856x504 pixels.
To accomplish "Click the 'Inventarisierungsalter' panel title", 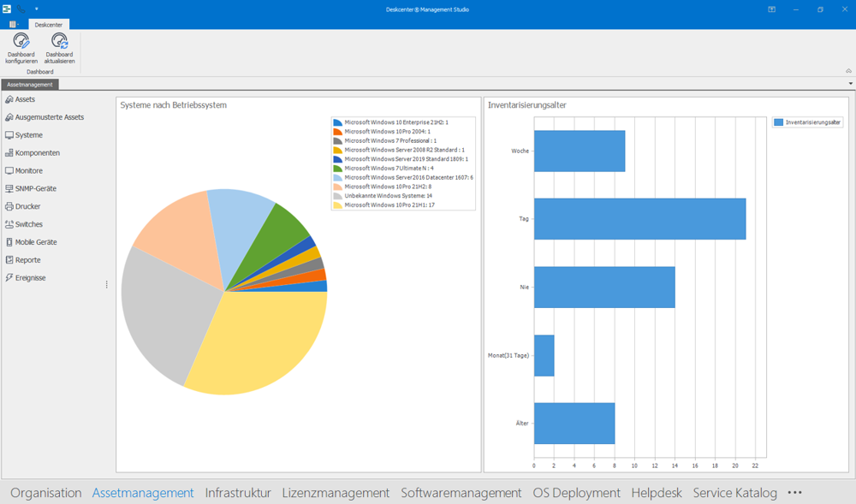I will pos(526,105).
